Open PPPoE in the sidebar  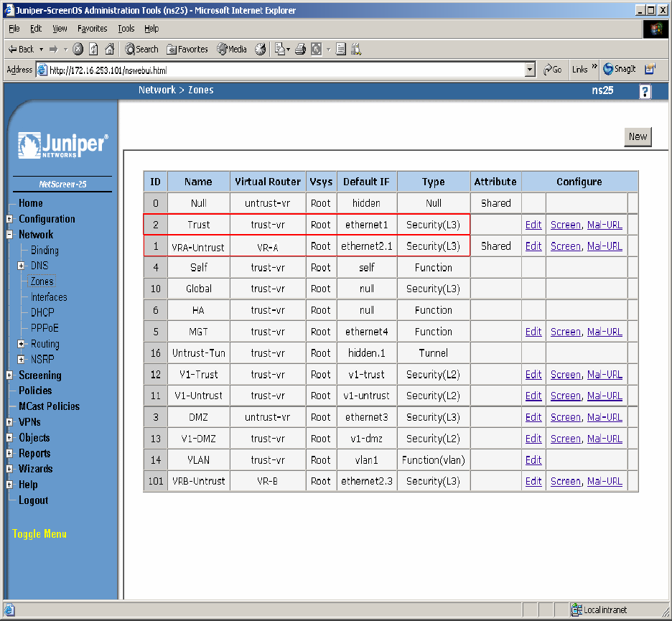tap(45, 328)
